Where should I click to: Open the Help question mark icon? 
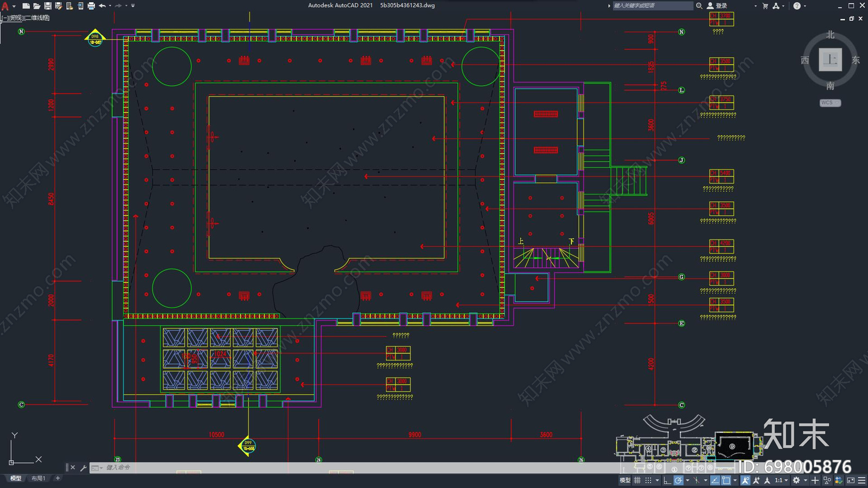796,5
